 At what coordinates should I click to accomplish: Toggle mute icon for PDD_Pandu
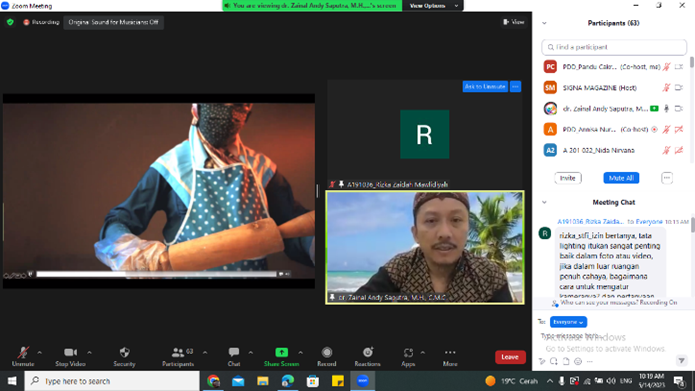666,67
